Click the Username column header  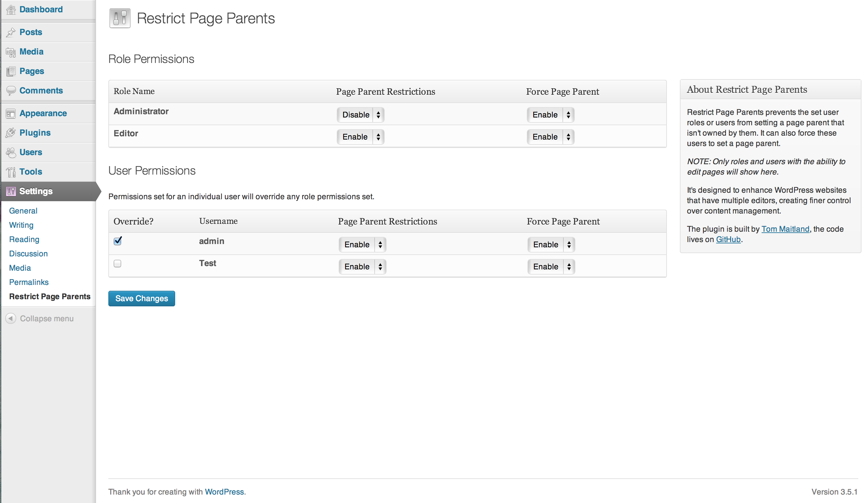(x=218, y=221)
